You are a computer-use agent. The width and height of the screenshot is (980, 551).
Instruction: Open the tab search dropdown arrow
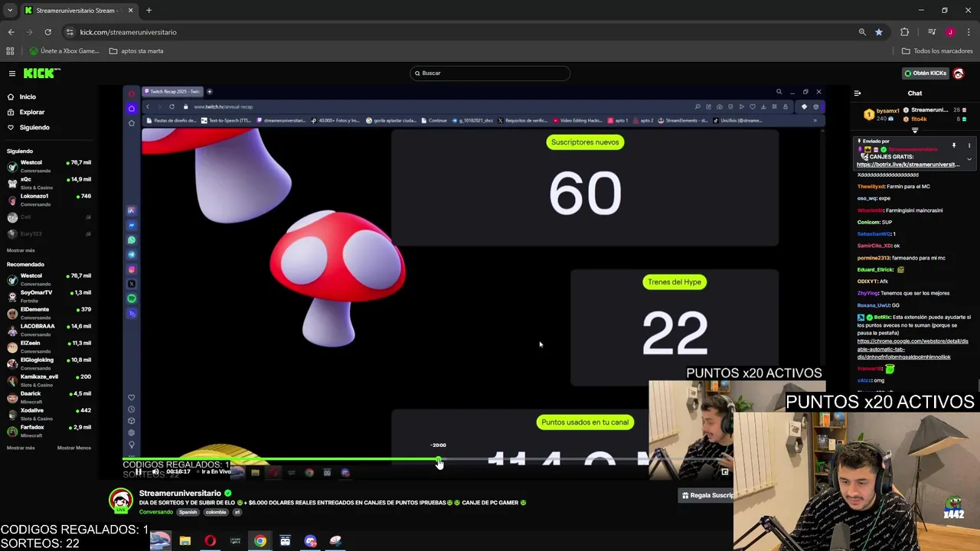pyautogui.click(x=10, y=11)
